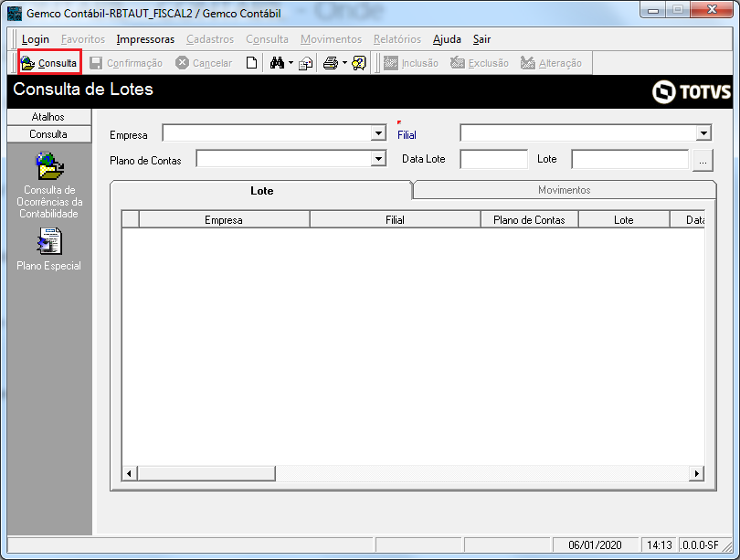
Task: Open the Login menu
Action: (x=36, y=39)
